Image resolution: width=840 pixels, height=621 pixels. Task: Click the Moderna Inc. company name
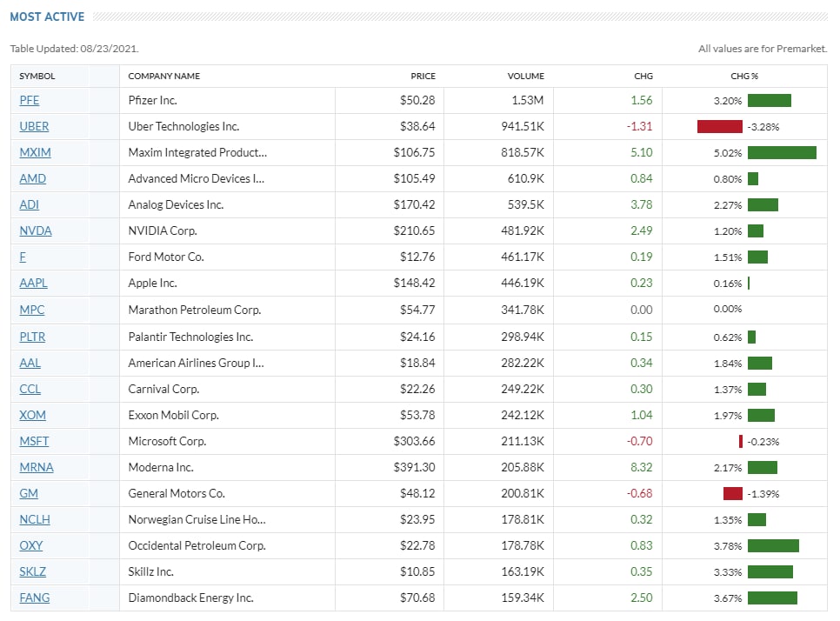pyautogui.click(x=161, y=468)
